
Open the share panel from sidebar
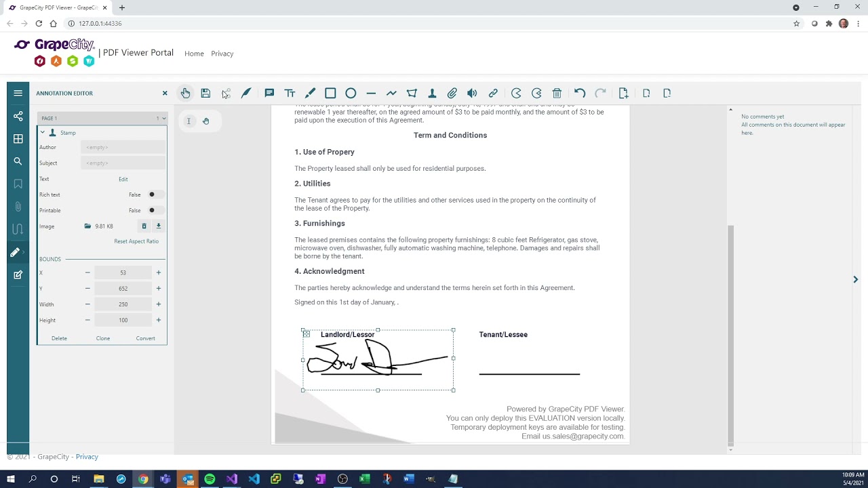click(18, 116)
